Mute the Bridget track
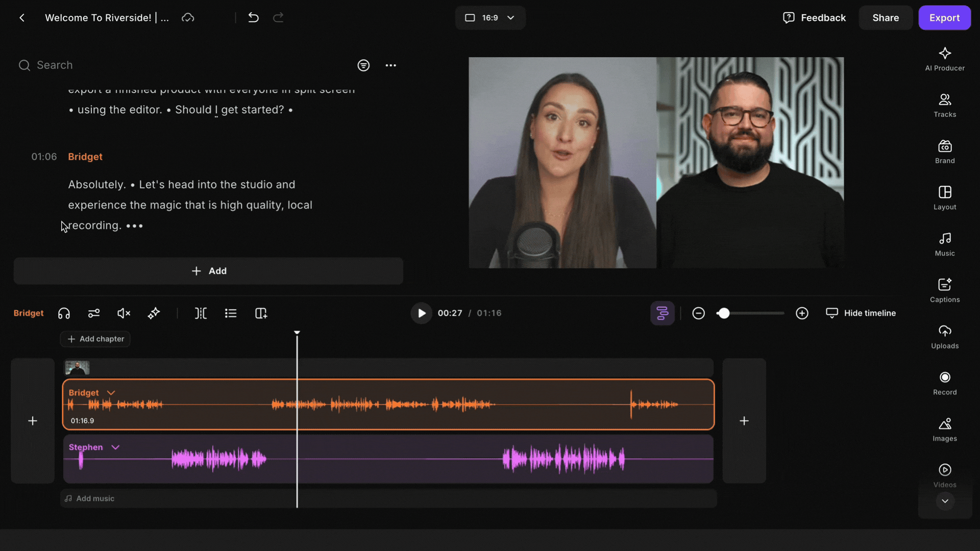 [124, 313]
